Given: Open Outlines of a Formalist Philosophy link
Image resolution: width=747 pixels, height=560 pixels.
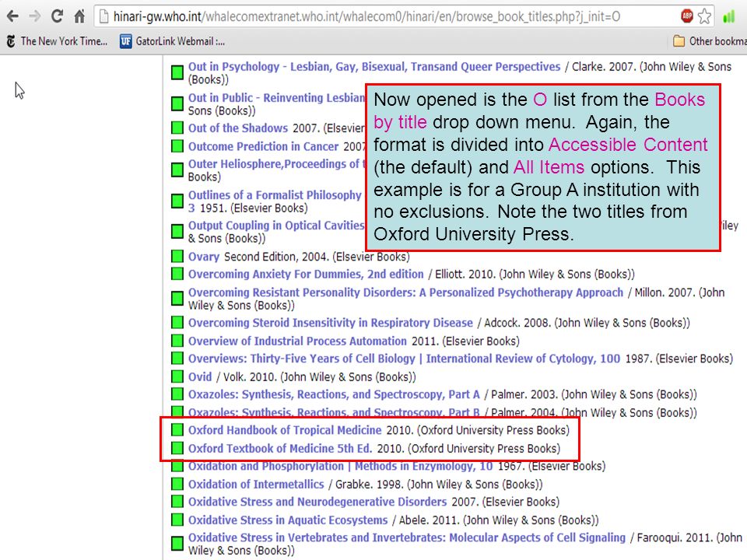Looking at the screenshot, I should coord(275,195).
